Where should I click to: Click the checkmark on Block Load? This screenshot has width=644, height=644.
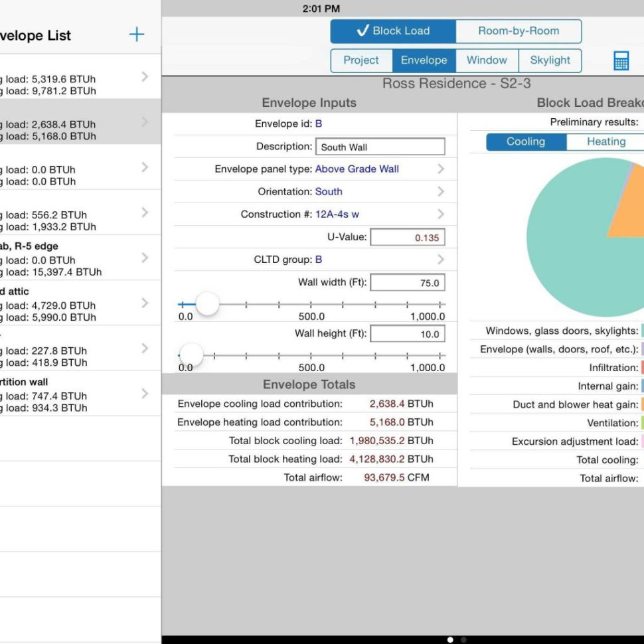(x=362, y=31)
